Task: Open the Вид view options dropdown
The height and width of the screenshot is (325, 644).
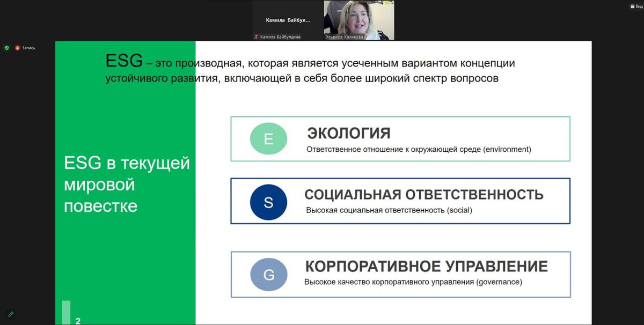Action: tap(640, 6)
